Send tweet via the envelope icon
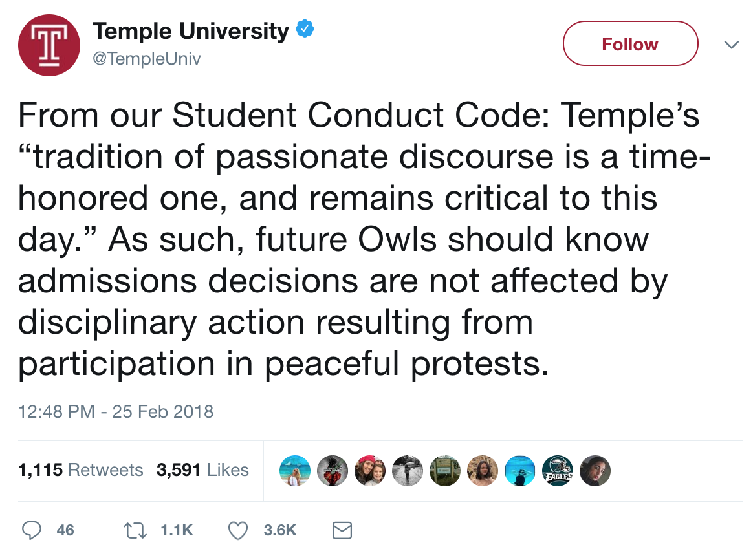 (x=342, y=531)
